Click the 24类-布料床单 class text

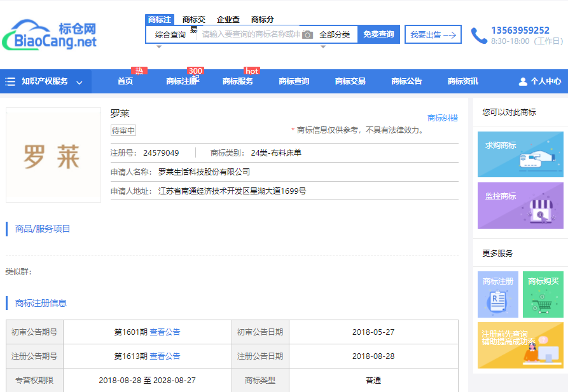pyautogui.click(x=276, y=153)
